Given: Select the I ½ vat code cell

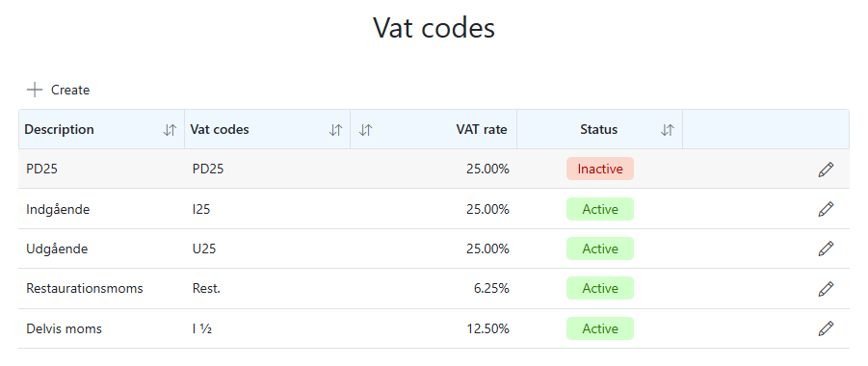Looking at the screenshot, I should (x=202, y=328).
